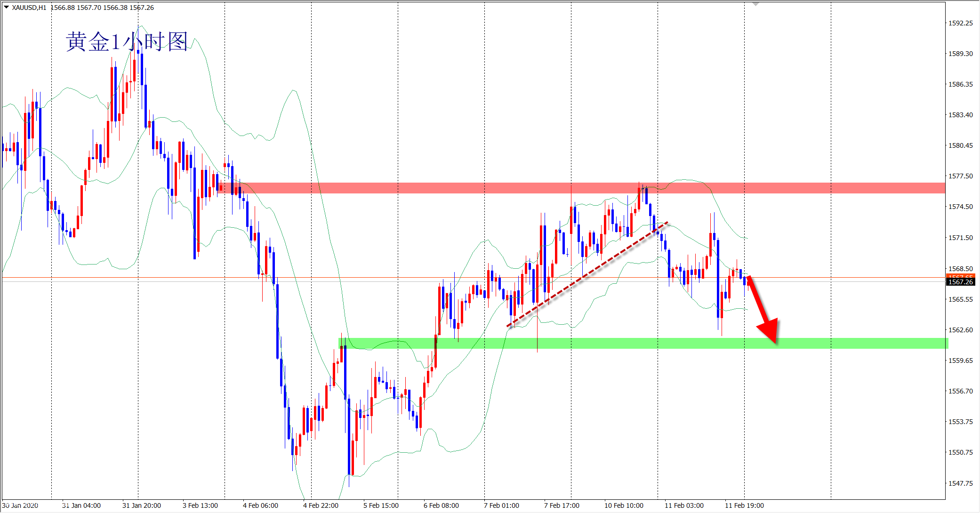Click the 1577.50 price scale label
This screenshot has height=513, width=980.
[x=960, y=176]
